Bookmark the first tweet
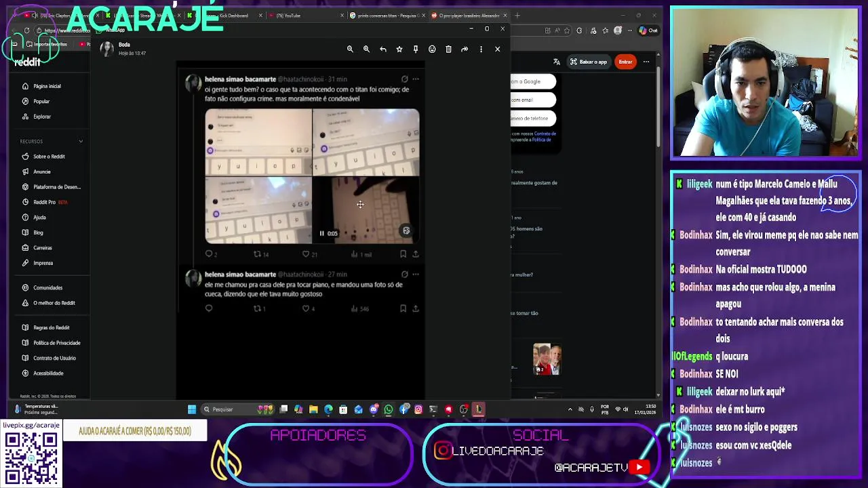This screenshot has width=868, height=488. point(403,253)
